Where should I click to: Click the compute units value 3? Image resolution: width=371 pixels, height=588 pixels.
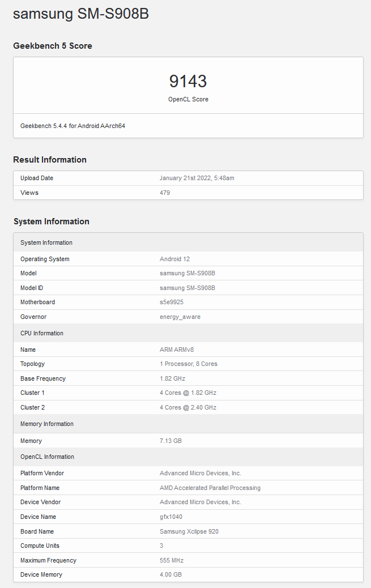pos(161,546)
